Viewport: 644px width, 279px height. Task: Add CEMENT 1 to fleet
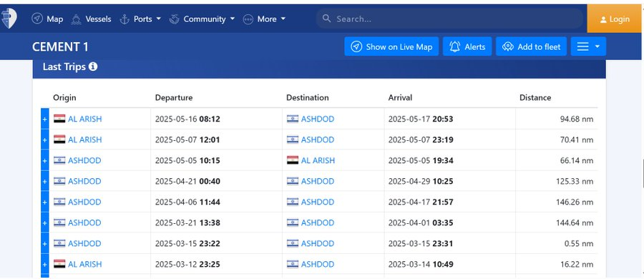pyautogui.click(x=531, y=46)
